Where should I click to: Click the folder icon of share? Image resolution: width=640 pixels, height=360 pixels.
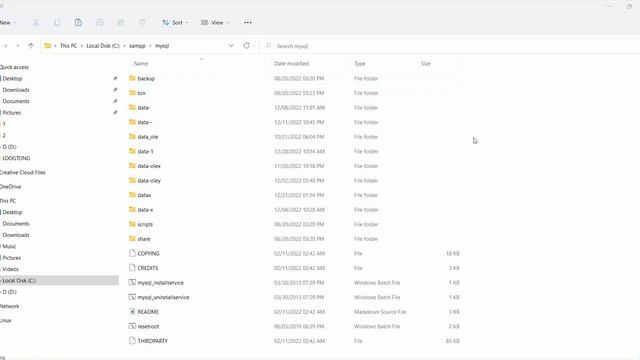click(132, 238)
